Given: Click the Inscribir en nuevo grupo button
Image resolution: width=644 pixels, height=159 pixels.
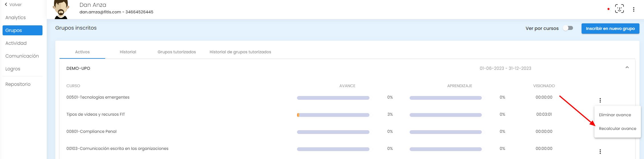Looking at the screenshot, I should [x=610, y=28].
